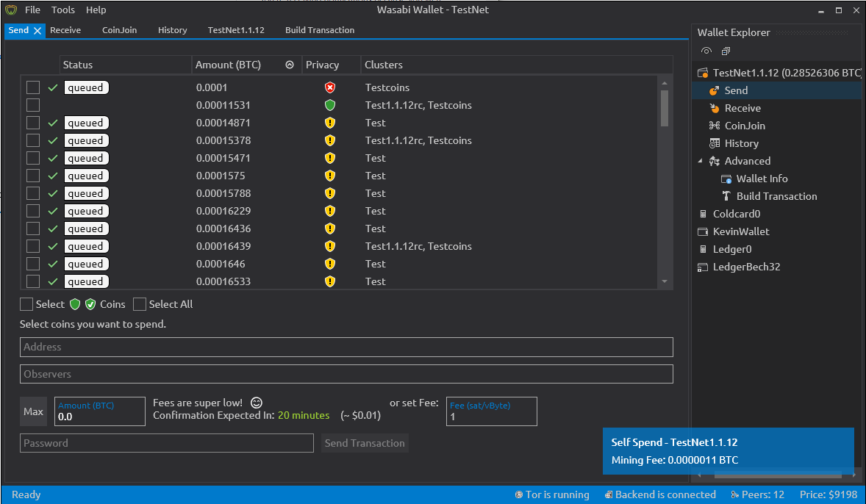Open Wallet Info in the tree
The width and height of the screenshot is (866, 504).
pos(762,179)
